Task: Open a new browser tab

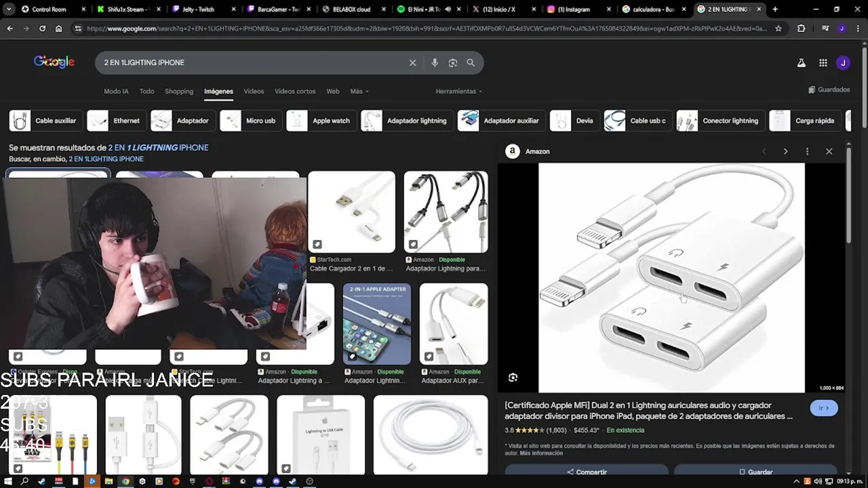Action: 775,9
